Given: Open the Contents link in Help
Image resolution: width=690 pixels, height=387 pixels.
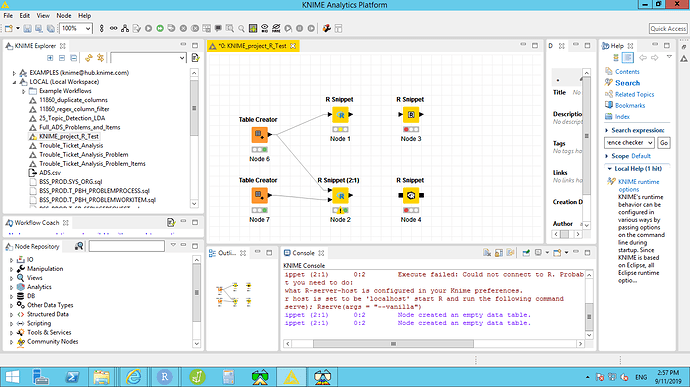Looking at the screenshot, I should (627, 71).
